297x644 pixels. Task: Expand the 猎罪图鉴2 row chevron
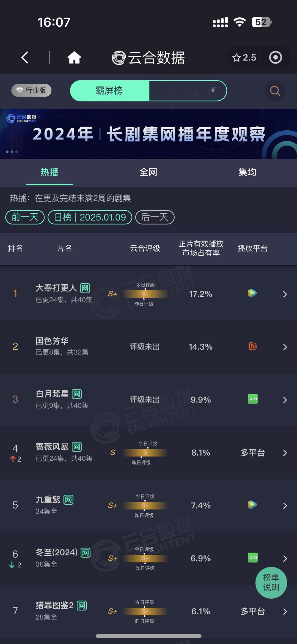[285, 612]
